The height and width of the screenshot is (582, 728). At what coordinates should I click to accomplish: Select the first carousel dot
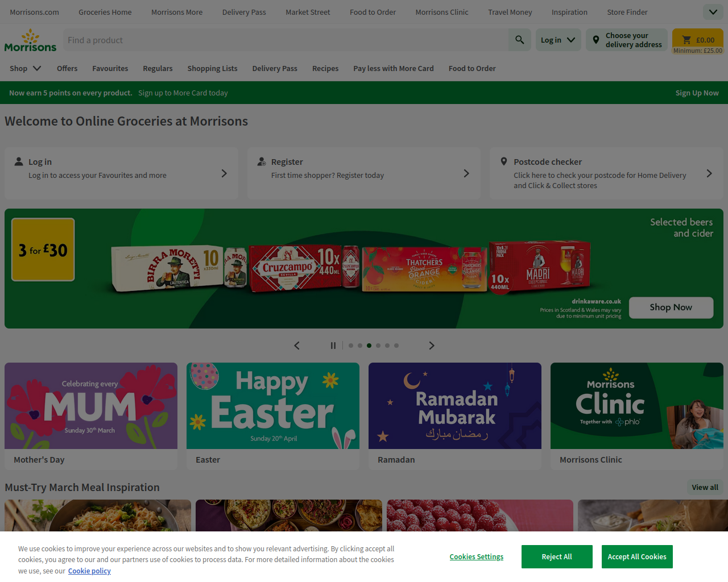coord(351,346)
